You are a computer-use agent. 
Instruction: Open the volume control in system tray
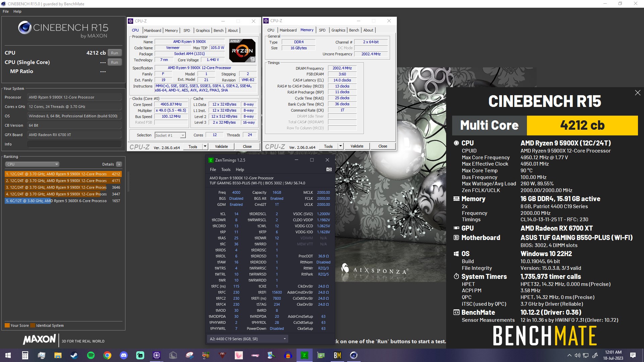577,355
